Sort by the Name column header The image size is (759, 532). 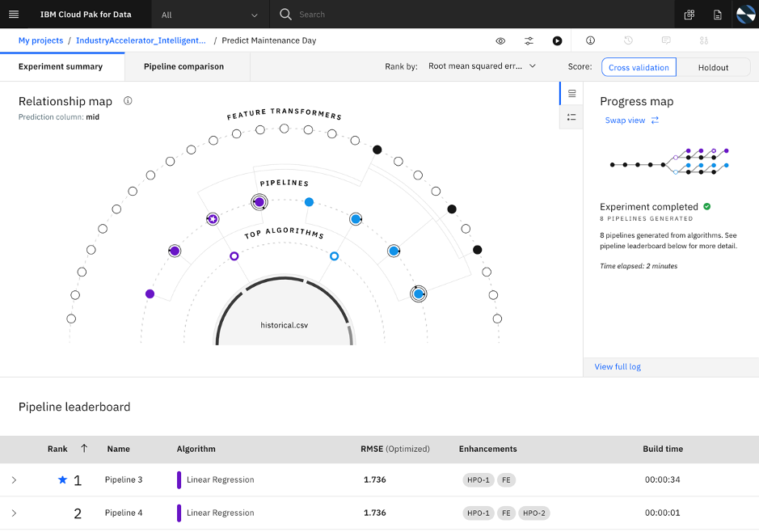[119, 449]
